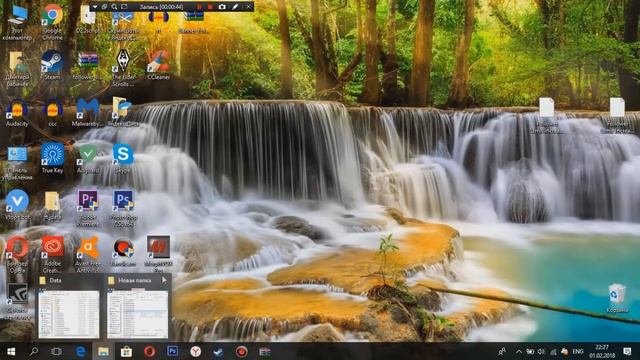Click the Windows Start button
This screenshot has width=640, height=360.
[x=11, y=351]
